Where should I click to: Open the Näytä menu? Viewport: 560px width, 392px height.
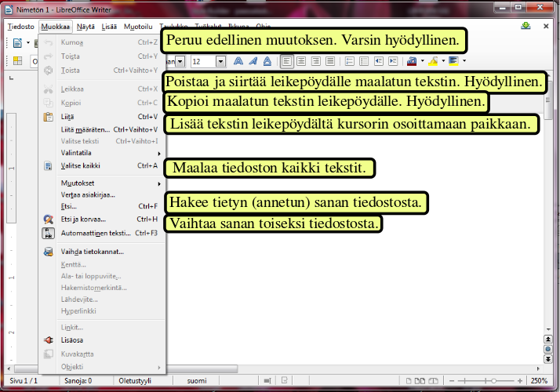point(85,27)
